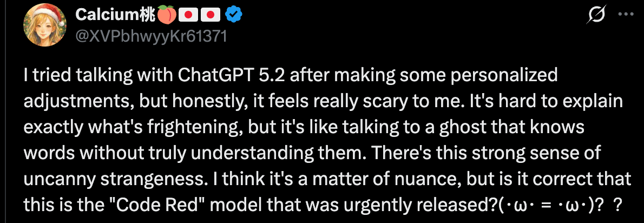644x223 pixels.
Task: Click the @XVPbhwyyKr61371 handle
Action: point(151,37)
